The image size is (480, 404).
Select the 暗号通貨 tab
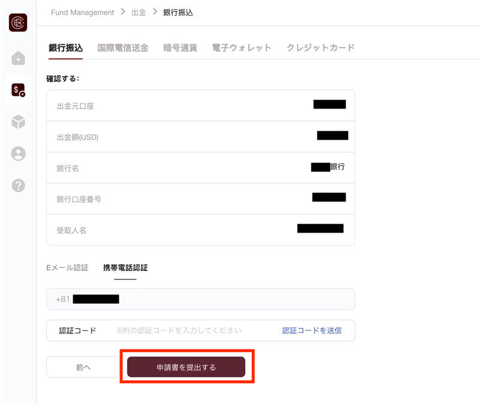[180, 48]
